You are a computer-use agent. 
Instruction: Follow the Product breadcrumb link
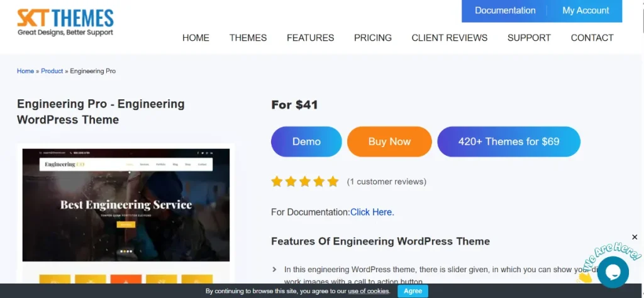52,71
